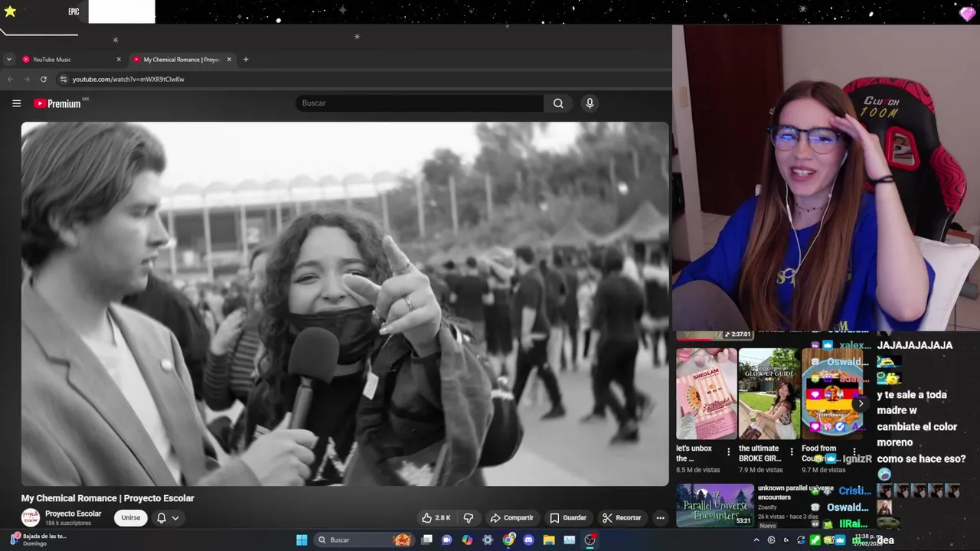Open the YouTube hamburger guide menu

[16, 103]
